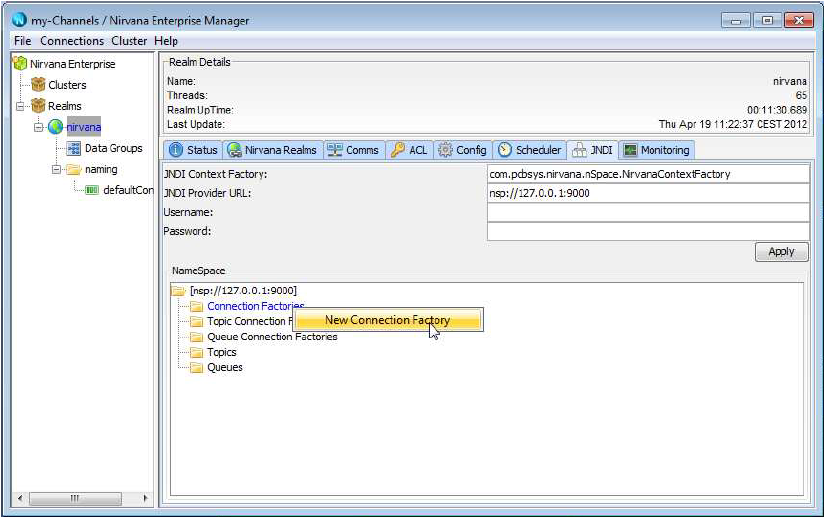The width and height of the screenshot is (824, 517).
Task: Choose New Connection Factory from context menu
Action: (x=388, y=319)
